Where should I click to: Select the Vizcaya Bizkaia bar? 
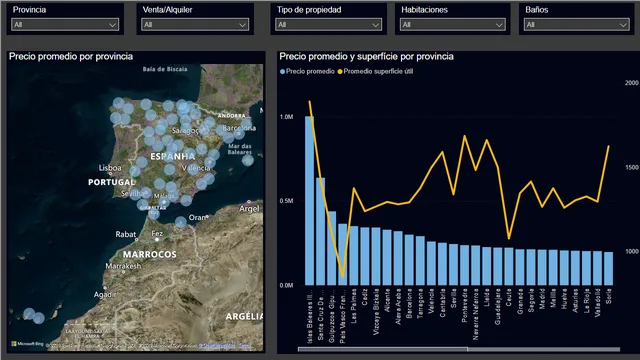pos(376,256)
